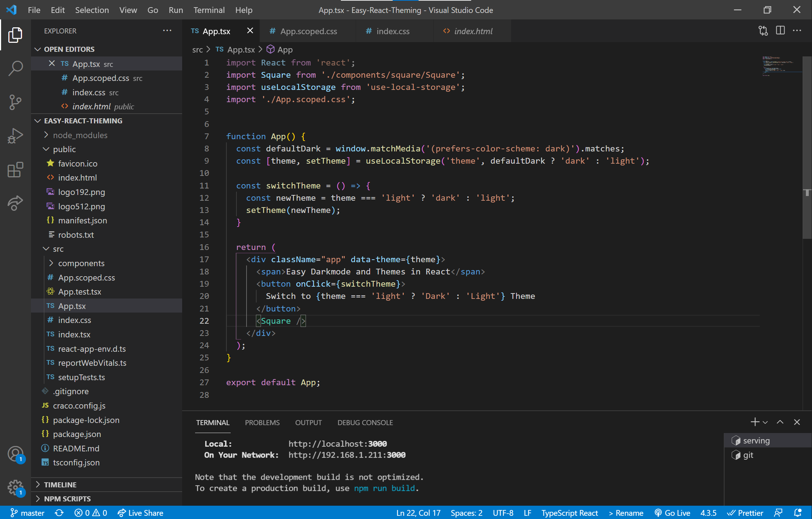Viewport: 812px width, 519px height.
Task: Switch to the App.scoped.css tab
Action: tap(308, 31)
